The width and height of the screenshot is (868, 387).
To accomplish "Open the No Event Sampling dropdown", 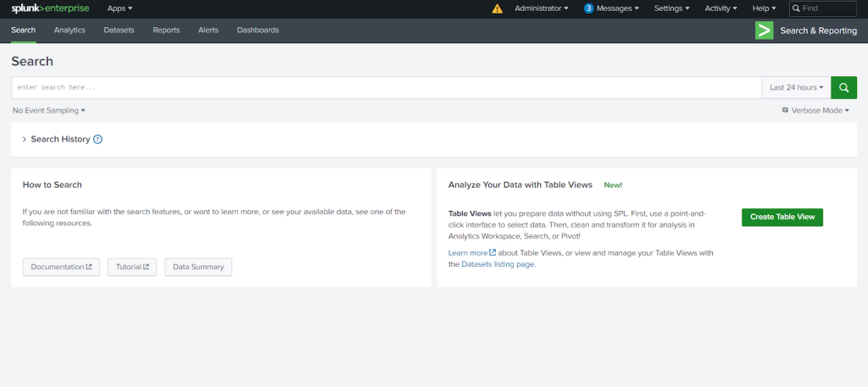I will point(48,111).
